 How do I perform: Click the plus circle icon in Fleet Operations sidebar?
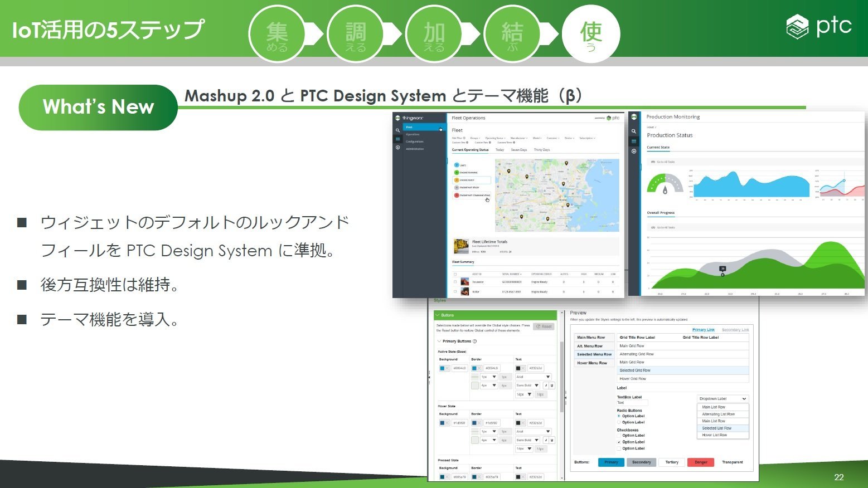397,148
